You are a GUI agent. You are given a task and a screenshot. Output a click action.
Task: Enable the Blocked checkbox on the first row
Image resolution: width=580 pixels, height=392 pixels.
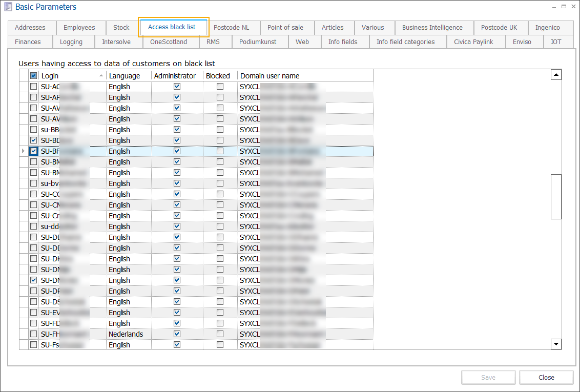pos(220,86)
